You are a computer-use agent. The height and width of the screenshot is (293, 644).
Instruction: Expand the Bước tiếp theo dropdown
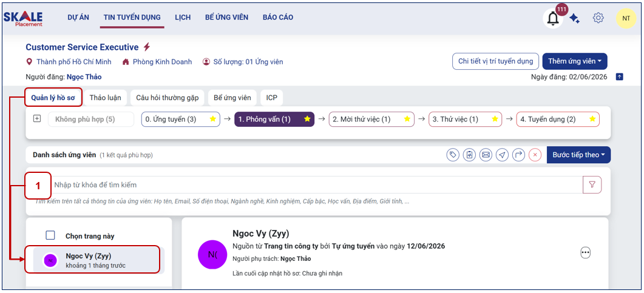[x=578, y=155]
